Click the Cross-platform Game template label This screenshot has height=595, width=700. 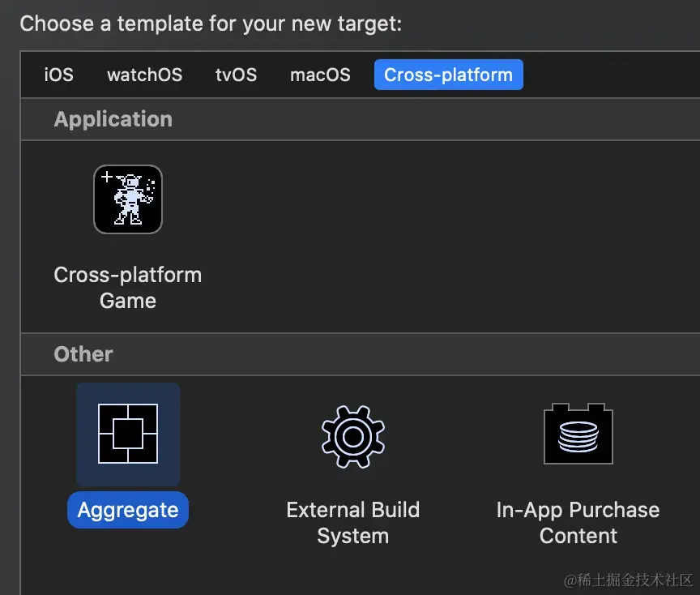(127, 287)
